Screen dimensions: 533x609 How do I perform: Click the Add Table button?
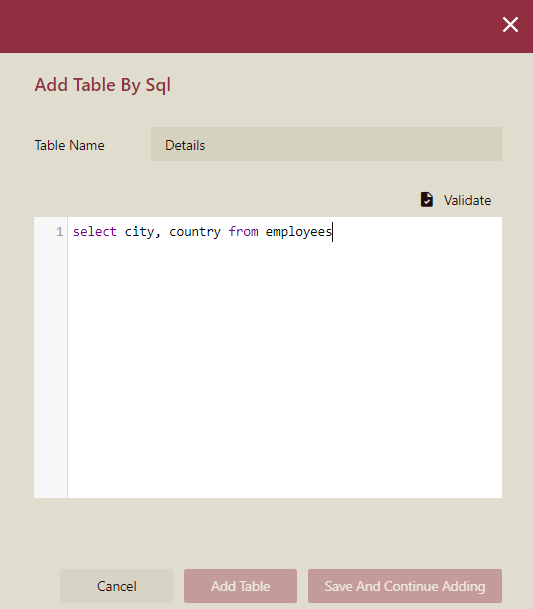point(240,586)
